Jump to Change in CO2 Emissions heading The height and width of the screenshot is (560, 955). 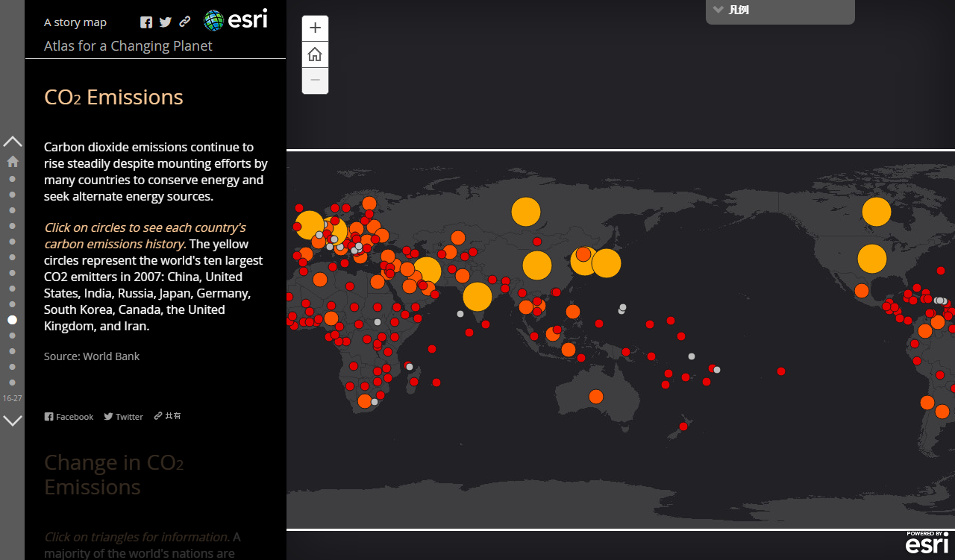tap(113, 474)
